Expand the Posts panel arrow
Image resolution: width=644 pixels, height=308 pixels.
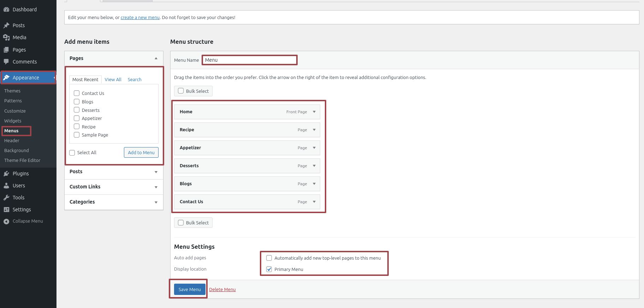pyautogui.click(x=156, y=172)
